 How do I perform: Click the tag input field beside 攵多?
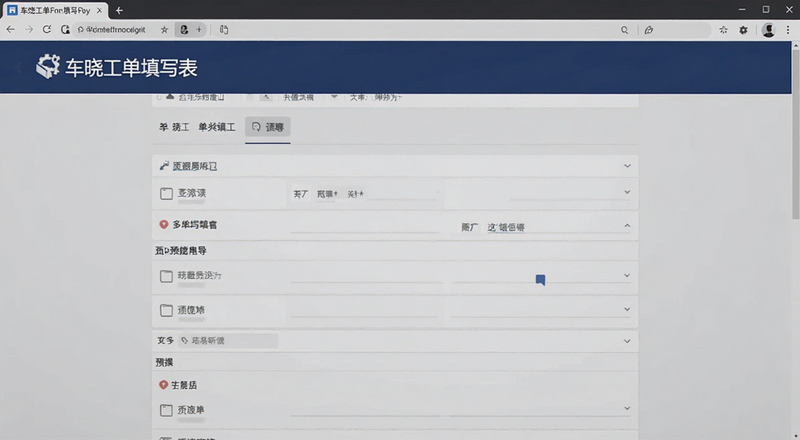tap(228, 340)
